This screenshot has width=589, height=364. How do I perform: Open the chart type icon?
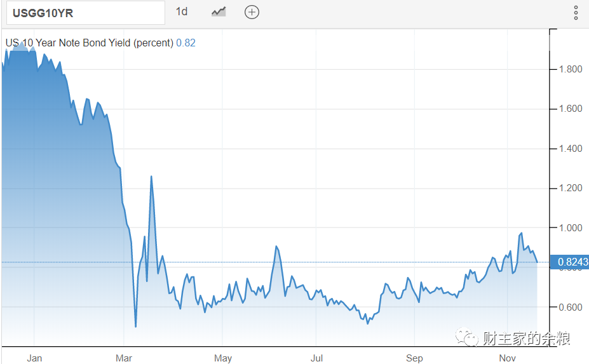219,12
